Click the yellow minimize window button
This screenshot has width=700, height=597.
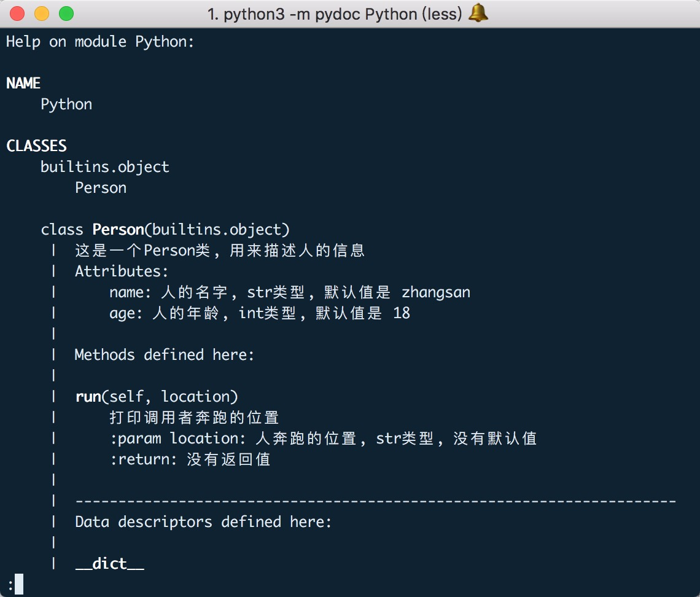(42, 14)
